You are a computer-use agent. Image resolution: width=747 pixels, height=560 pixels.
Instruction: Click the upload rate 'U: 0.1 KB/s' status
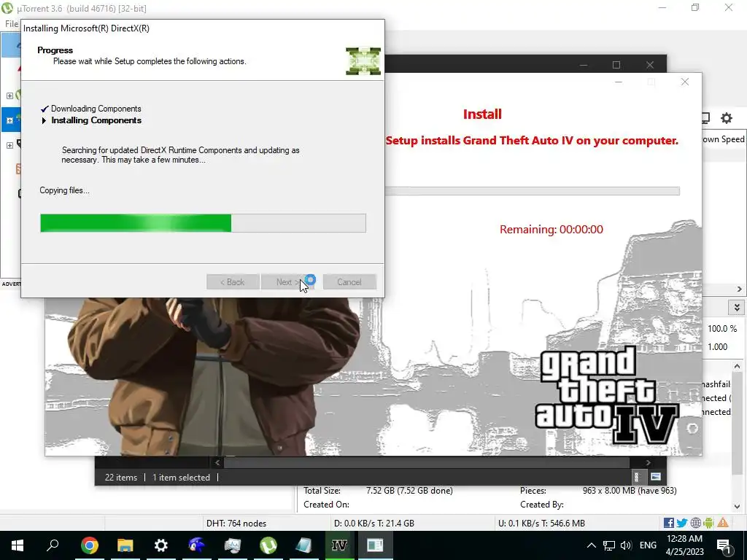pyautogui.click(x=541, y=523)
